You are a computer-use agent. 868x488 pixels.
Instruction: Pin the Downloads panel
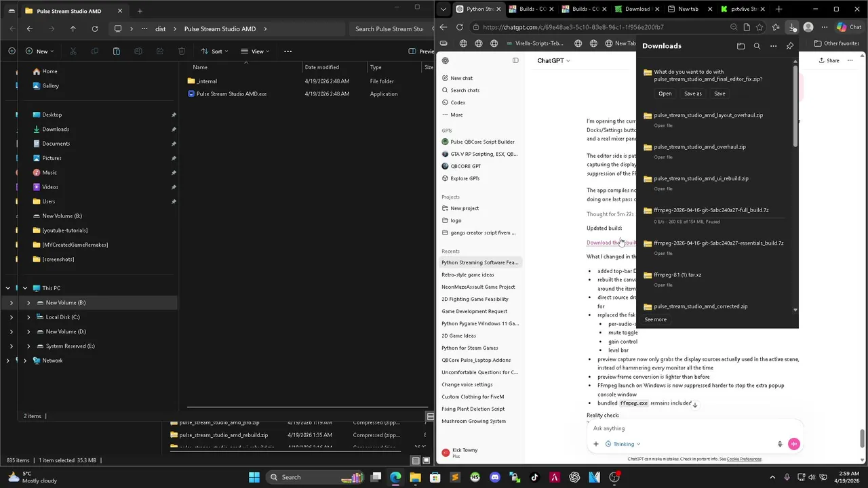click(x=790, y=46)
